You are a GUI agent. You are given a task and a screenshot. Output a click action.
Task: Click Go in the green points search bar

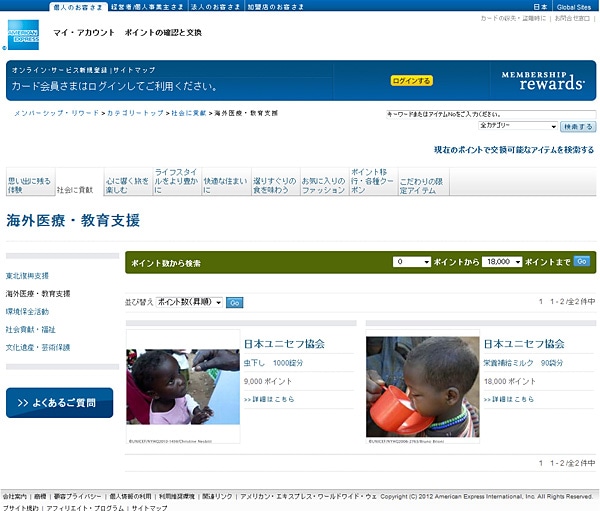click(x=581, y=261)
